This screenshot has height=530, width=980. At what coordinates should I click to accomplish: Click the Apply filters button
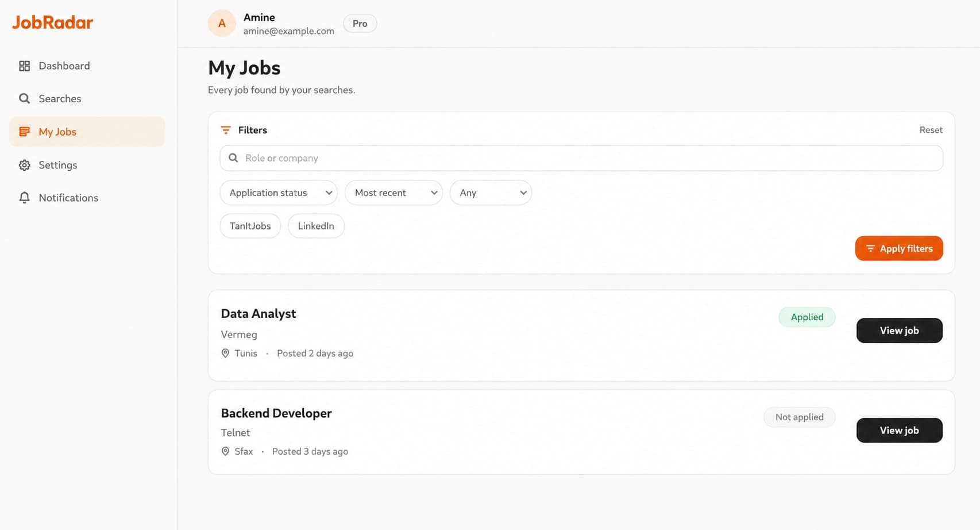pos(899,248)
